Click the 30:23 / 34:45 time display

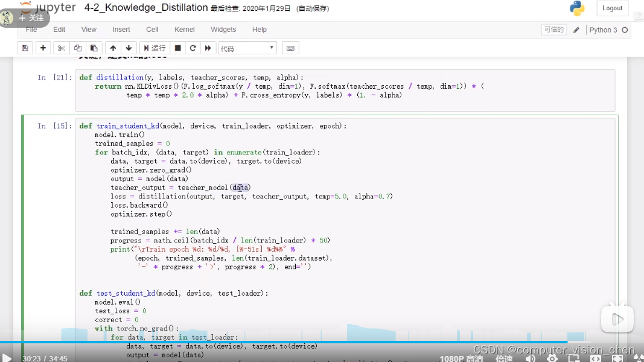point(45,358)
